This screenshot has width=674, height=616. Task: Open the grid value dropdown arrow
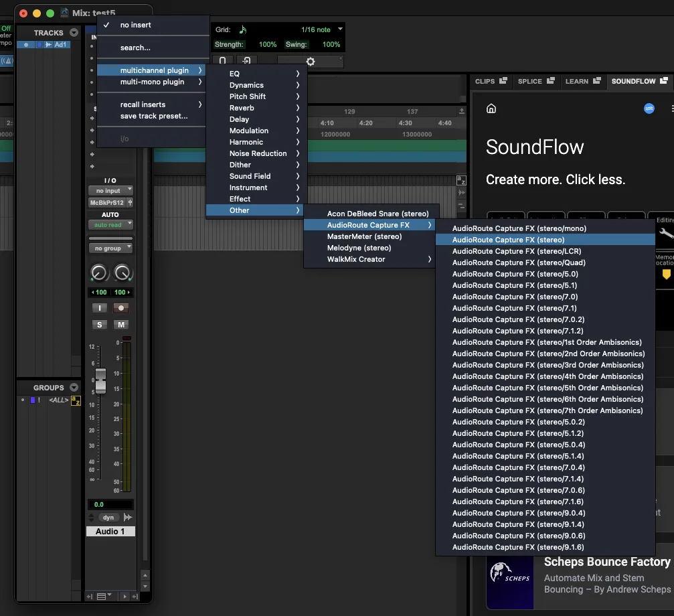tap(340, 29)
